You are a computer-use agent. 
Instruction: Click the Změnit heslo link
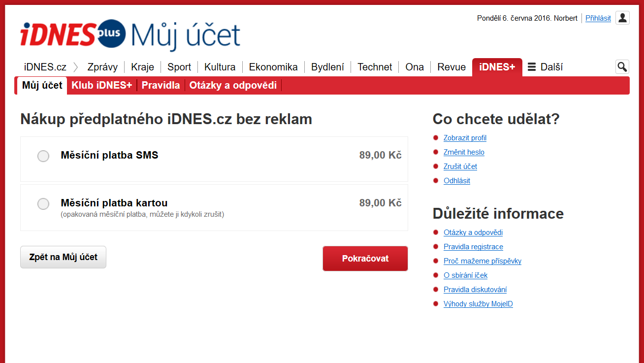click(464, 152)
